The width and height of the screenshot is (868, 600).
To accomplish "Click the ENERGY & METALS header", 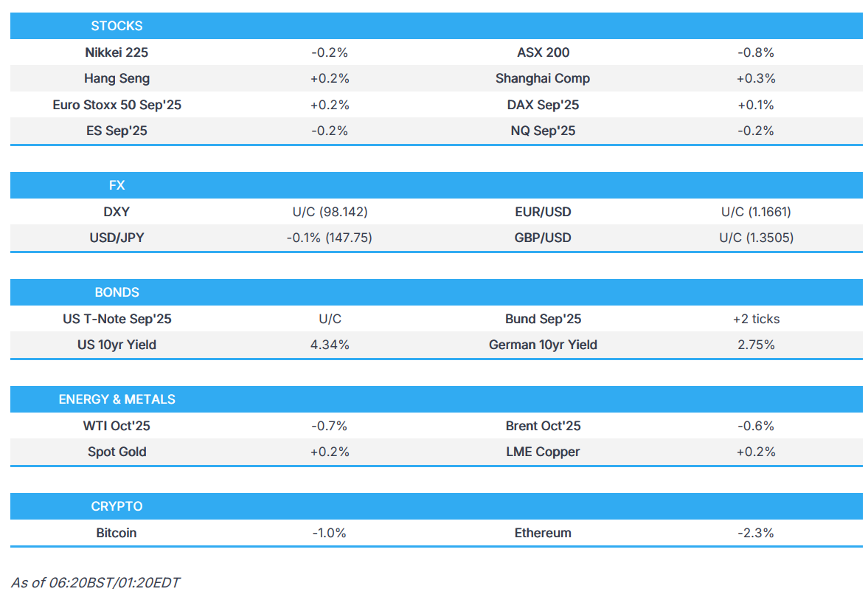I will point(117,399).
